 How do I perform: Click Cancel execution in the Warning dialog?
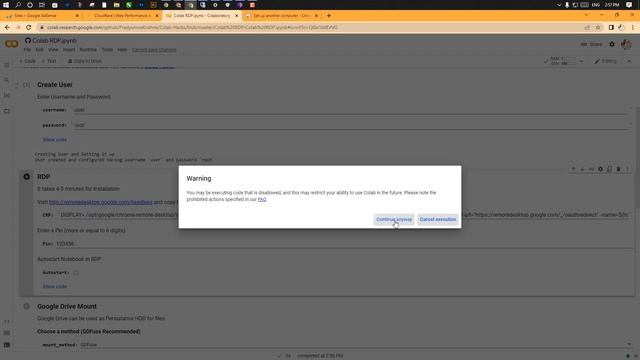[x=438, y=220]
